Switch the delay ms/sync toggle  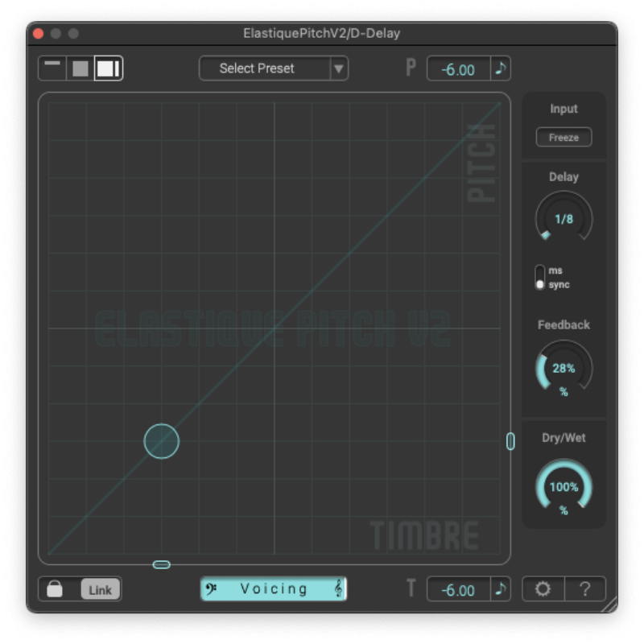540,278
